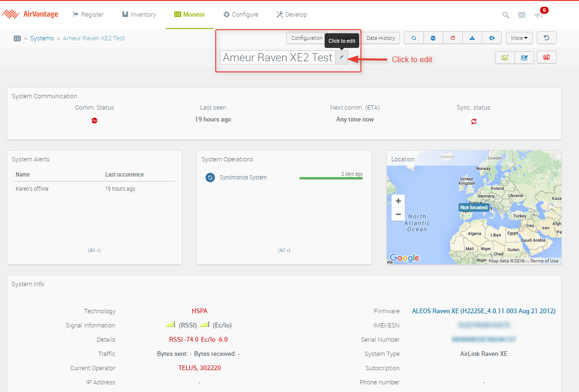Click the green add chart widget icon

click(x=504, y=57)
